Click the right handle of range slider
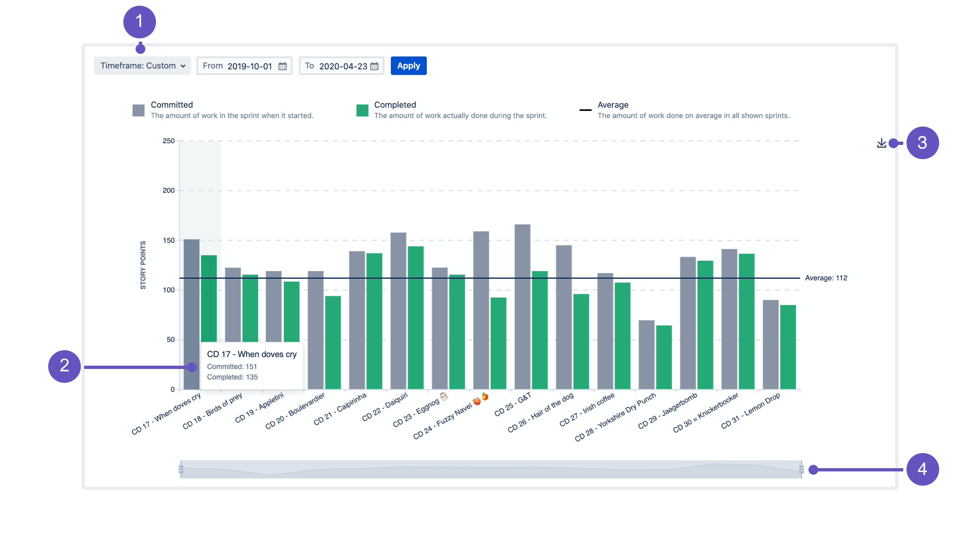 [802, 469]
